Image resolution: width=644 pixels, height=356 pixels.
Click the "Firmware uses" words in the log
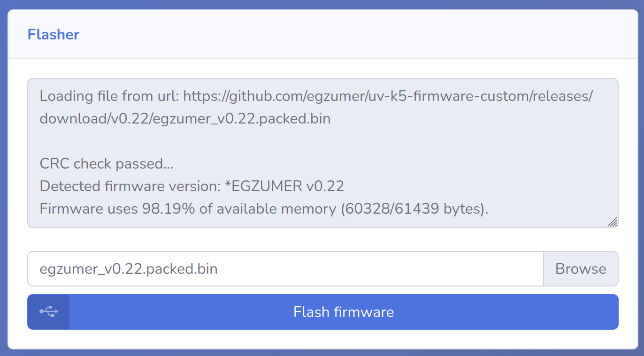click(x=89, y=209)
